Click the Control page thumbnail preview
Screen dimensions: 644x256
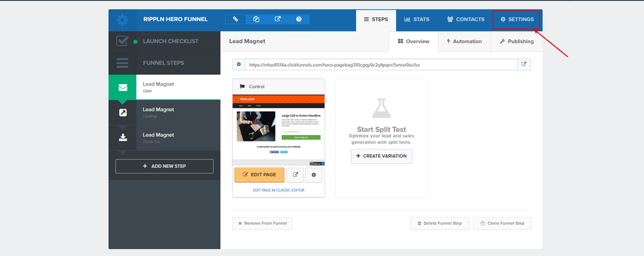coord(278,130)
